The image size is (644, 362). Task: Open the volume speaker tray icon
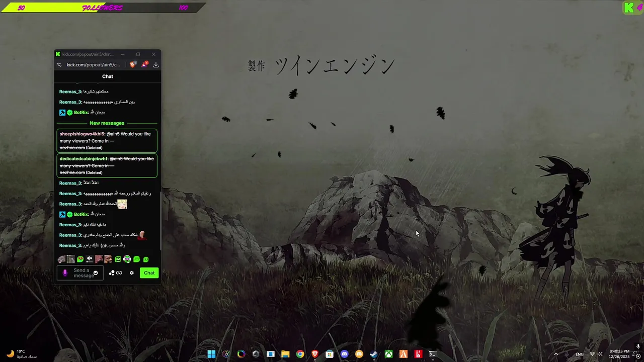(600, 354)
